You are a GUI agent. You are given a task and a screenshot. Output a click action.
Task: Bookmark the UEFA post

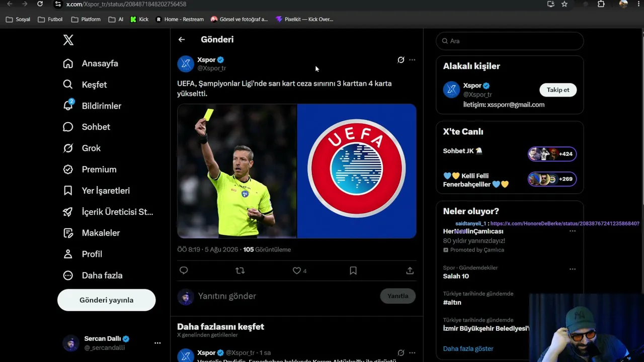(353, 270)
